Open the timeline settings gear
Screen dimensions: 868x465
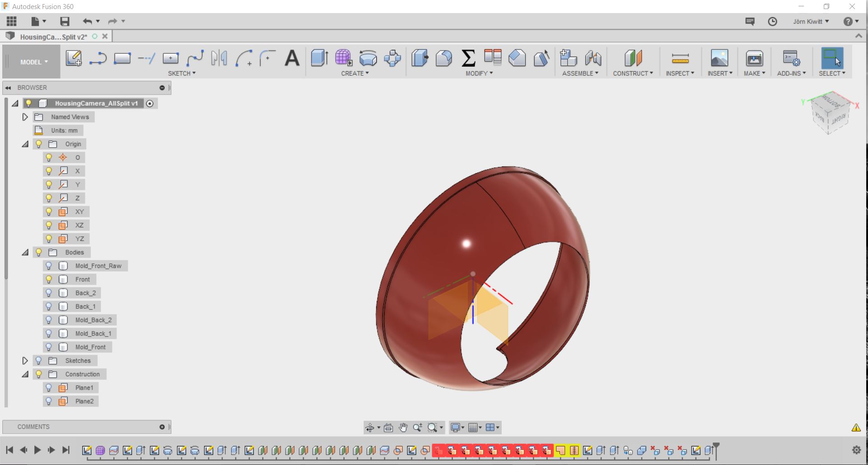pyautogui.click(x=856, y=450)
